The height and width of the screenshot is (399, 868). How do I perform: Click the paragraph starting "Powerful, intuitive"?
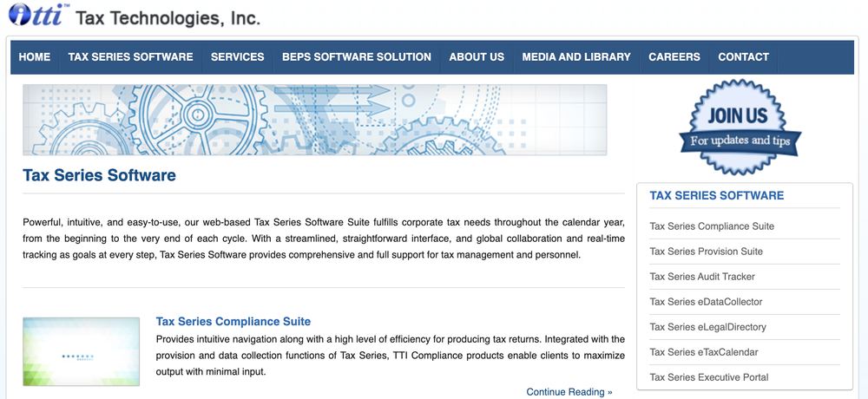pos(324,239)
